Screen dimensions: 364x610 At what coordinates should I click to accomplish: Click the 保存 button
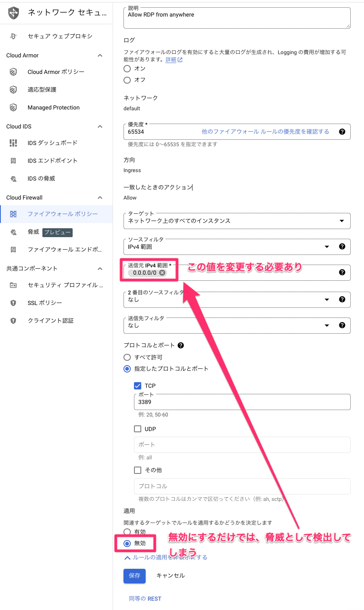(134, 576)
